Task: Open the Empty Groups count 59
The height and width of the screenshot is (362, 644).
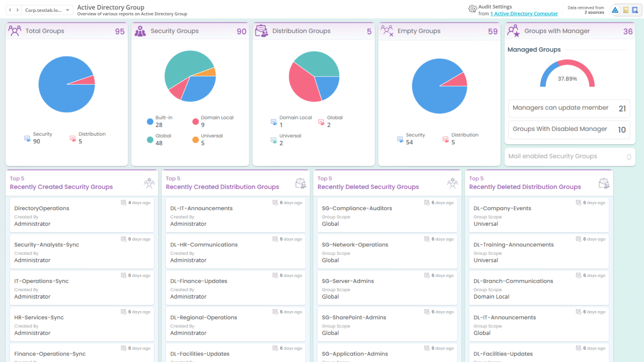Action: coord(493,32)
